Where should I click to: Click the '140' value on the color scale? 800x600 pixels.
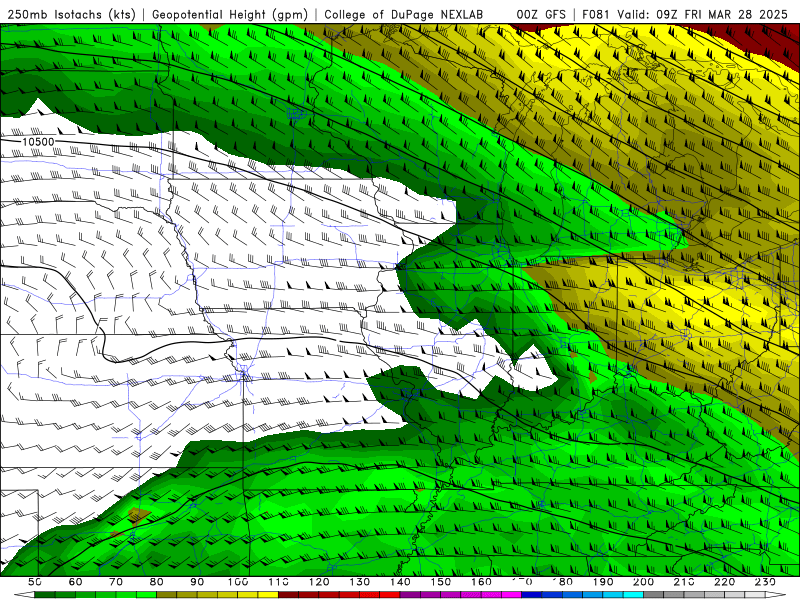401,582
